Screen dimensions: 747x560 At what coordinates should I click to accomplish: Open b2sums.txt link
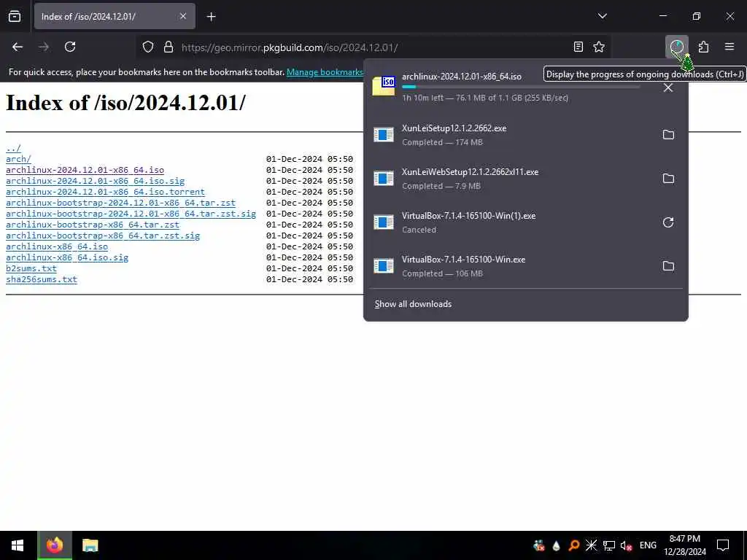[x=31, y=268]
